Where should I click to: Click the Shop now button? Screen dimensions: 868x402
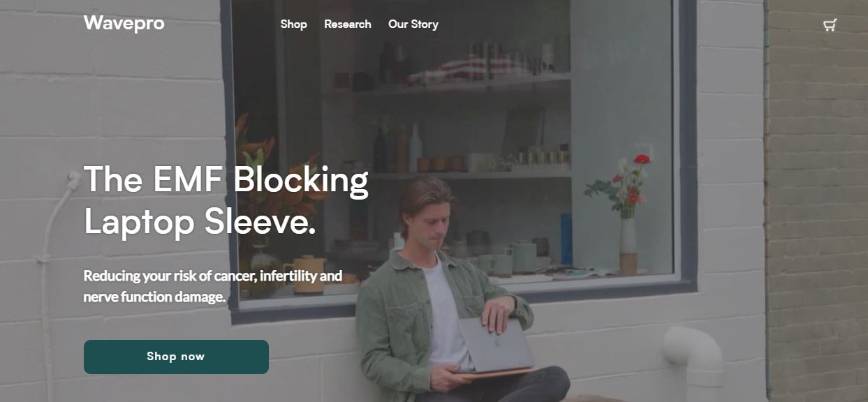click(x=176, y=357)
